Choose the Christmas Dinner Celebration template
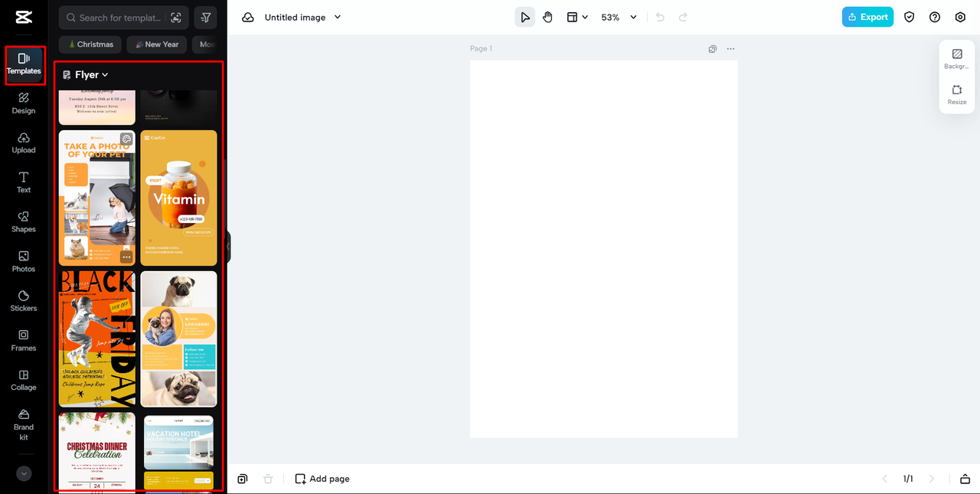The image size is (980, 494). pyautogui.click(x=97, y=451)
